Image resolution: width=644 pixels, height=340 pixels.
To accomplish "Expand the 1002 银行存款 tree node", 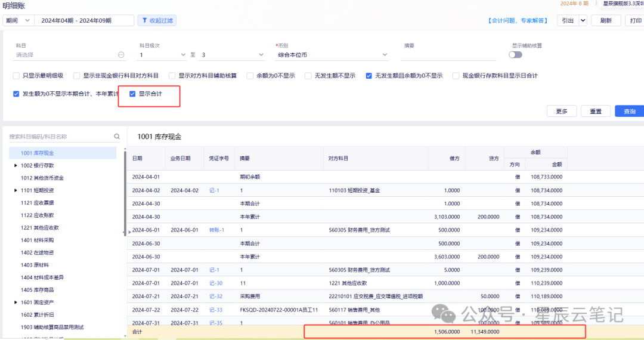I will [x=16, y=165].
